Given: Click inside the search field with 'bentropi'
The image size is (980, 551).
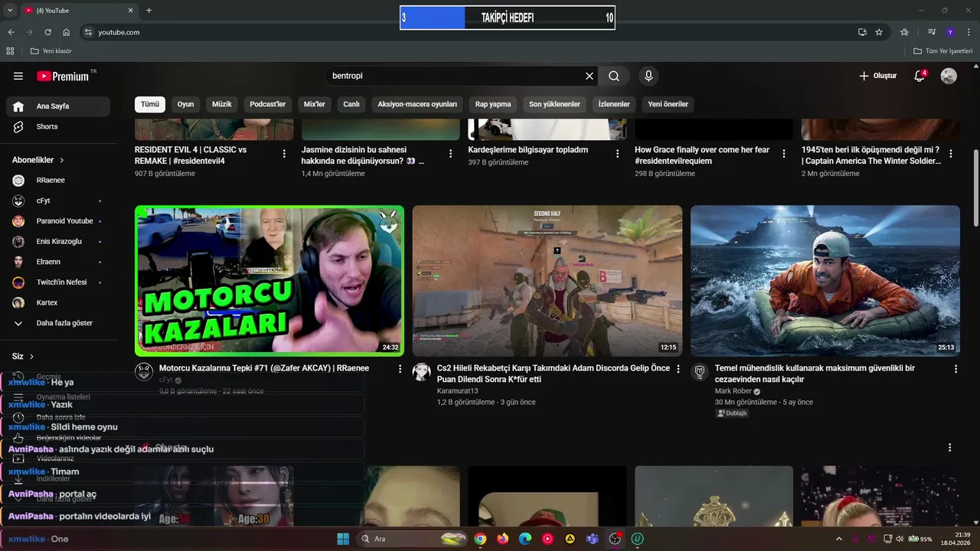Looking at the screenshot, I should tap(453, 76).
